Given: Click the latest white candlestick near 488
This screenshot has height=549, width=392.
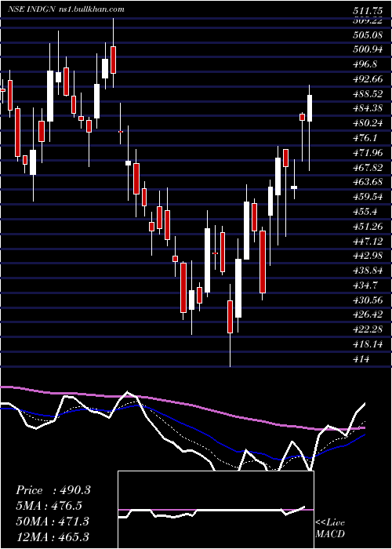Looking at the screenshot, I should tap(310, 108).
